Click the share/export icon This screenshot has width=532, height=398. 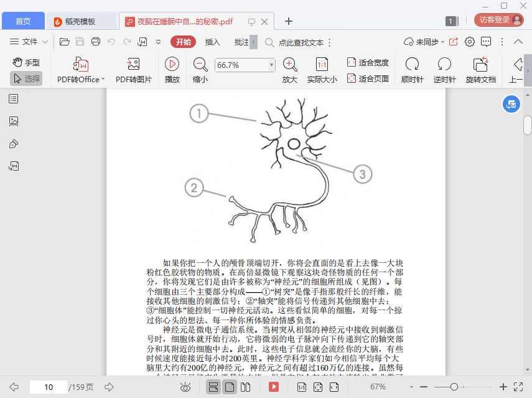point(453,42)
